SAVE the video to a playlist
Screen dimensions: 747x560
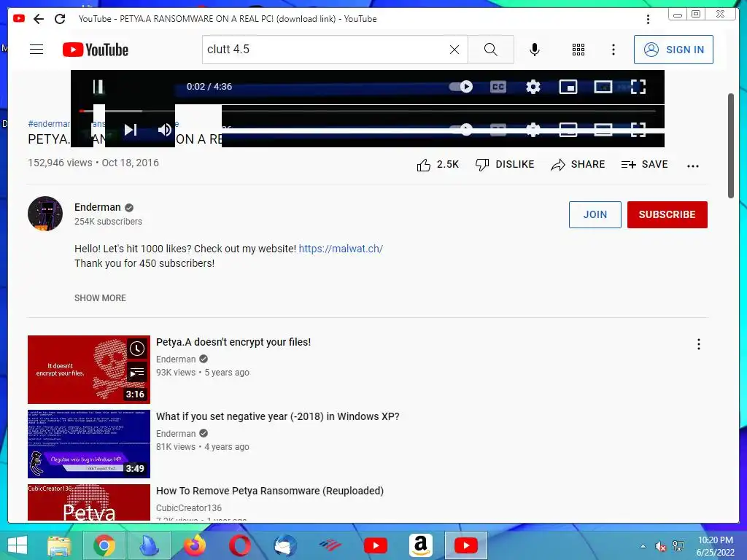point(645,165)
